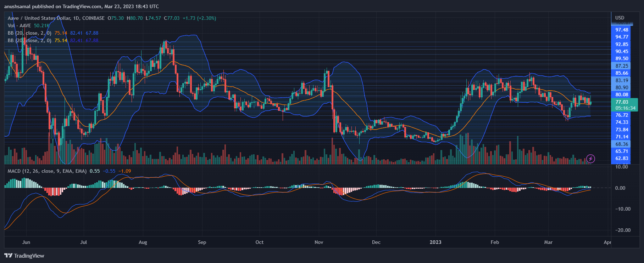Click the 68.36 price level label
This screenshot has height=263, width=644.
pos(622,144)
